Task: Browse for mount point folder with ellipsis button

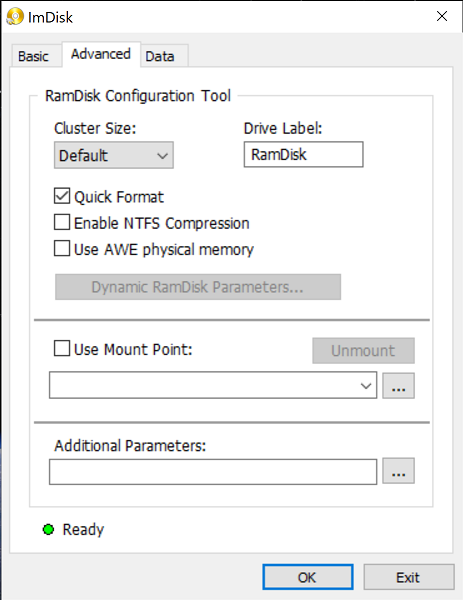Action: tap(398, 386)
